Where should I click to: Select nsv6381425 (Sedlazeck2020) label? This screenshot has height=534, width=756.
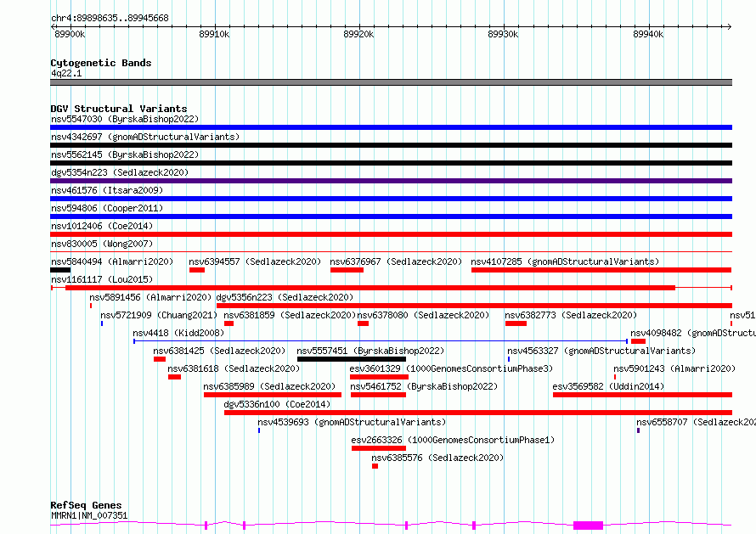click(219, 351)
